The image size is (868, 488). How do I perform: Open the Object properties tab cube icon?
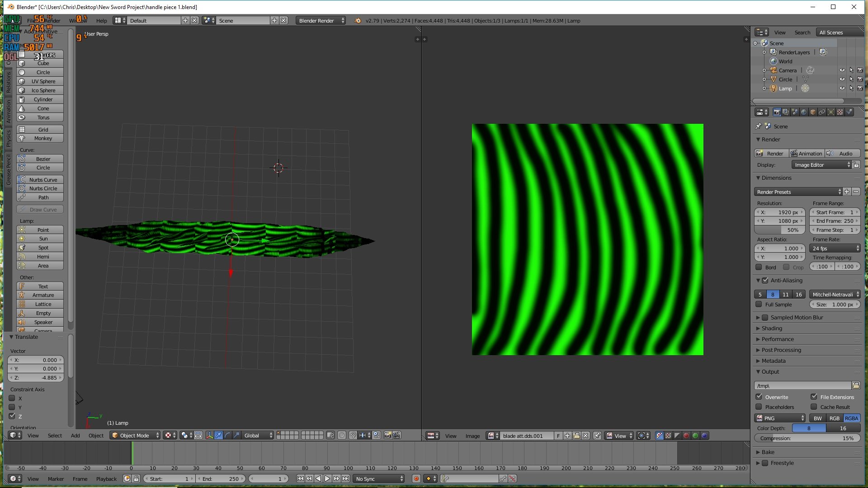click(813, 112)
